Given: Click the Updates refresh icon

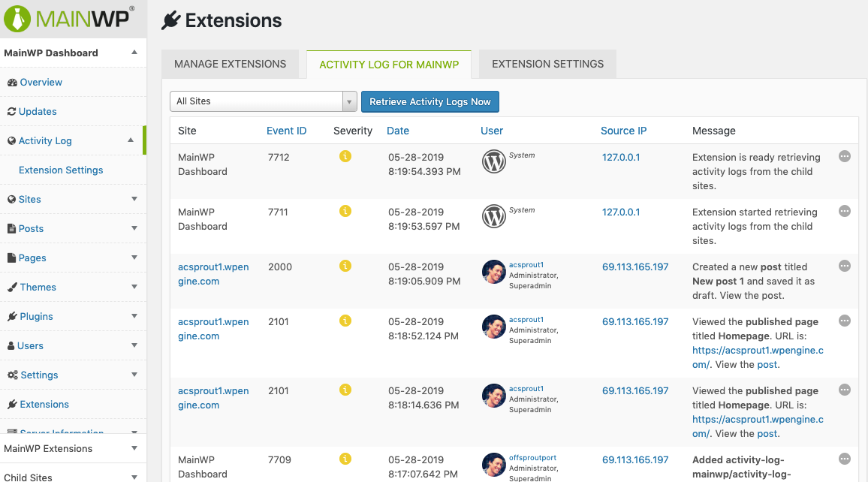Looking at the screenshot, I should [11, 112].
